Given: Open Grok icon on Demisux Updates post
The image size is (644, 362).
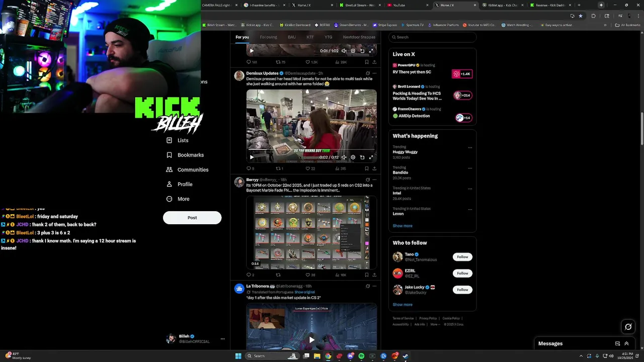Looking at the screenshot, I should click(x=368, y=73).
